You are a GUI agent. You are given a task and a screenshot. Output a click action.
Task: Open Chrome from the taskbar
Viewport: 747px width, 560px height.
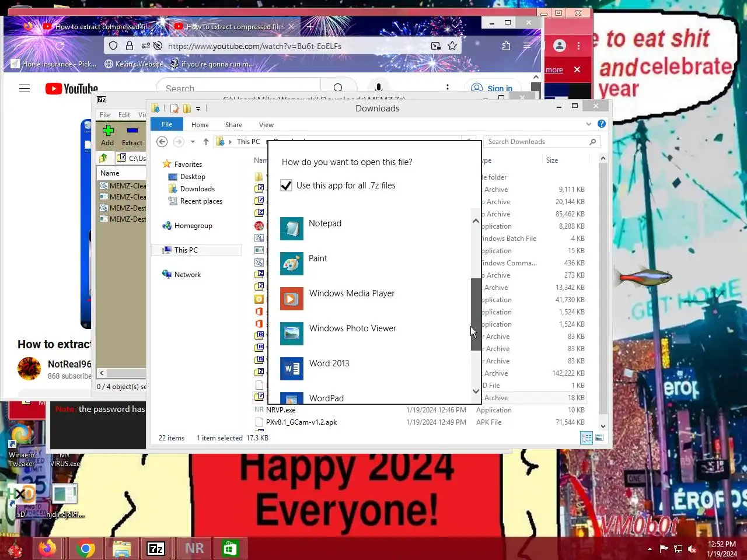[85, 548]
